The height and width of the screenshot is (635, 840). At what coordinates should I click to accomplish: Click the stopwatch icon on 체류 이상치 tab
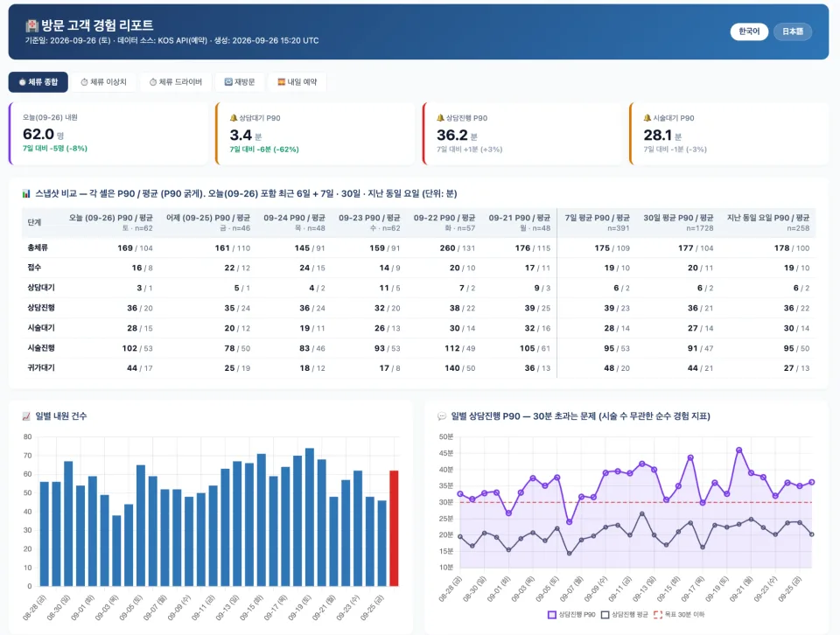point(84,82)
